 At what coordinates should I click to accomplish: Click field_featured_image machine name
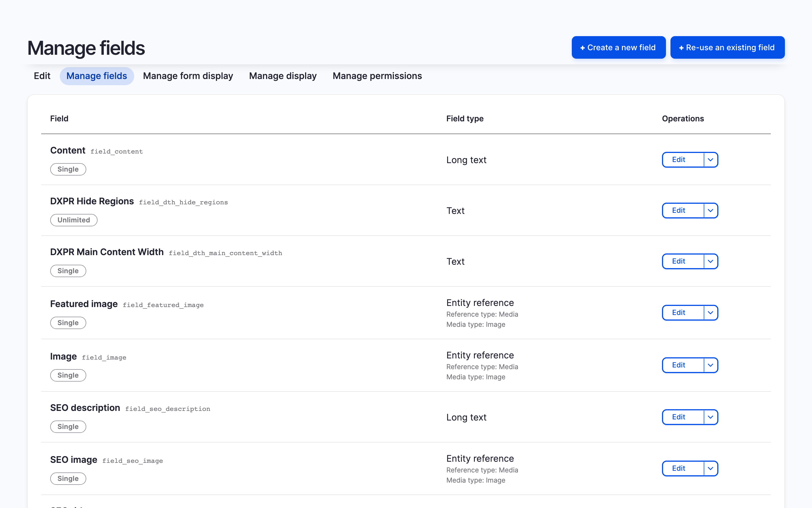[164, 305]
